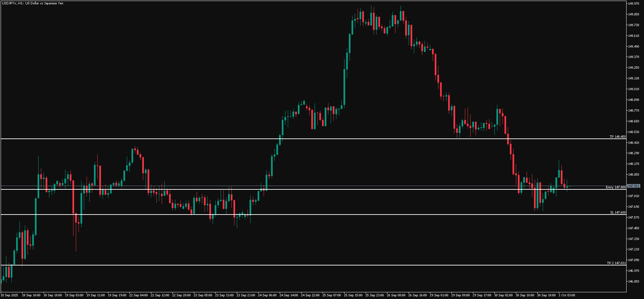Click the USDJPYv H1 chart title

pos(32,3)
